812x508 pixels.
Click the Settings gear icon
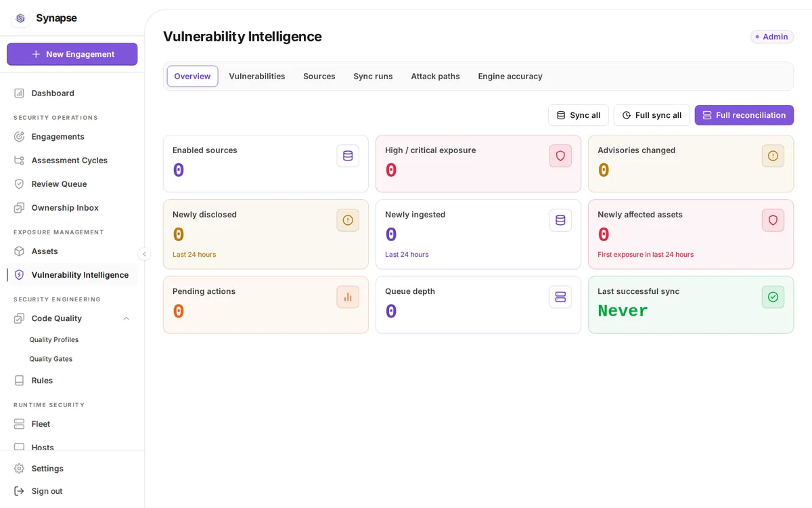point(19,468)
